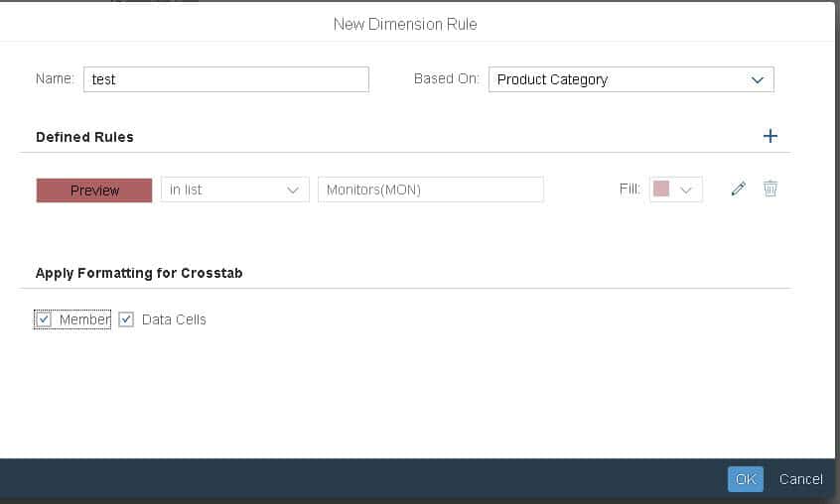840x504 pixels.
Task: Click the chevron arrow of Based On
Action: click(x=758, y=79)
